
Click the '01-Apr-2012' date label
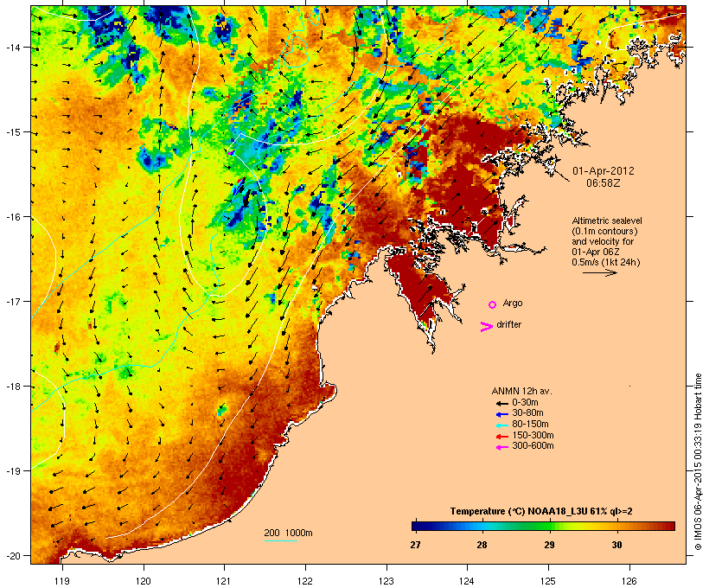point(604,171)
